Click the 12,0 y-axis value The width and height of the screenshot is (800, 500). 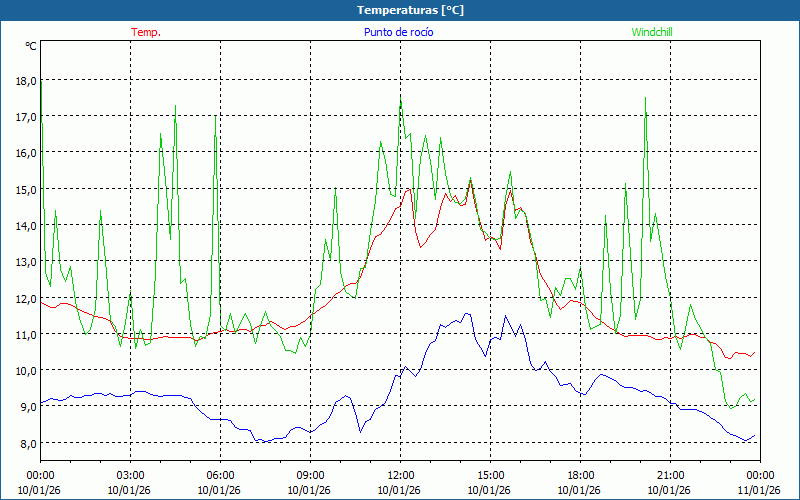pyautogui.click(x=24, y=298)
